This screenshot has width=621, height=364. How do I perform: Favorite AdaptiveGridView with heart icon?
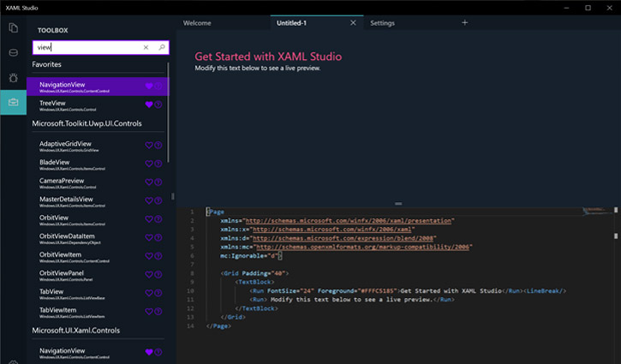[x=149, y=146]
